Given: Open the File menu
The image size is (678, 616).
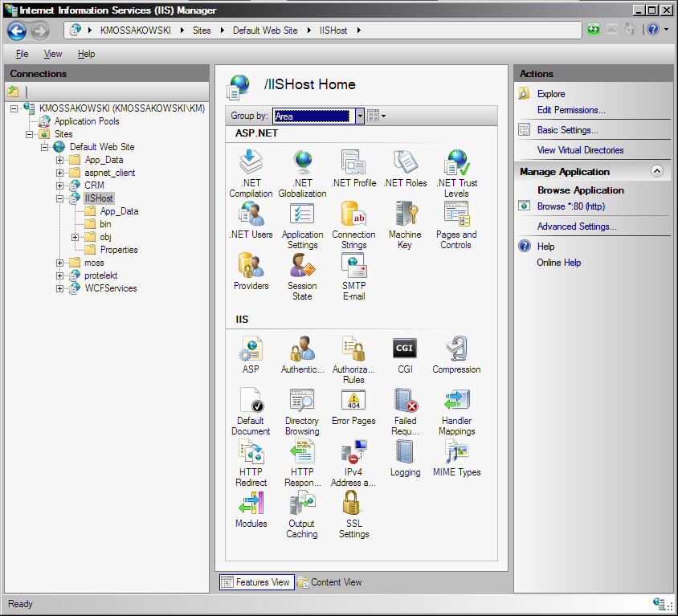Looking at the screenshot, I should point(22,54).
